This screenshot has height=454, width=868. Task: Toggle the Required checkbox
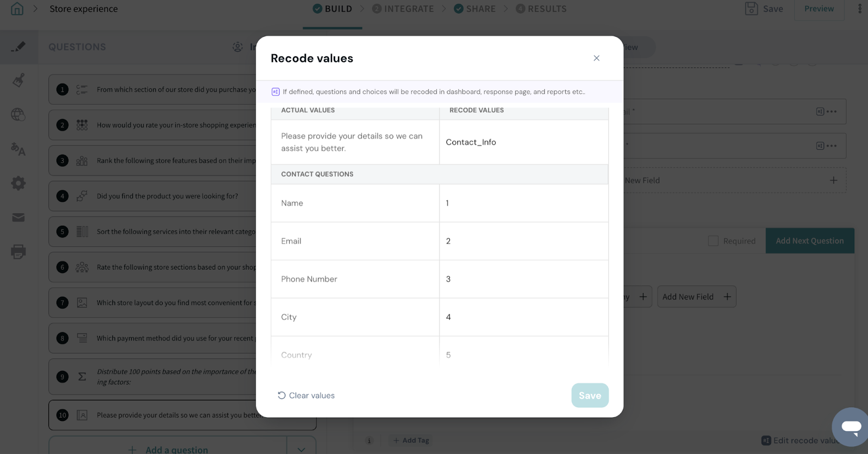click(x=713, y=241)
